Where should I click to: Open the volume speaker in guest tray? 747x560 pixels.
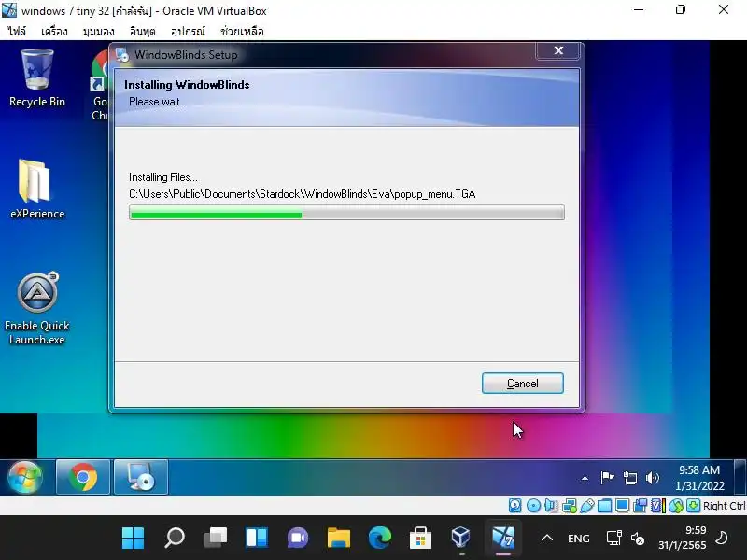[652, 477]
